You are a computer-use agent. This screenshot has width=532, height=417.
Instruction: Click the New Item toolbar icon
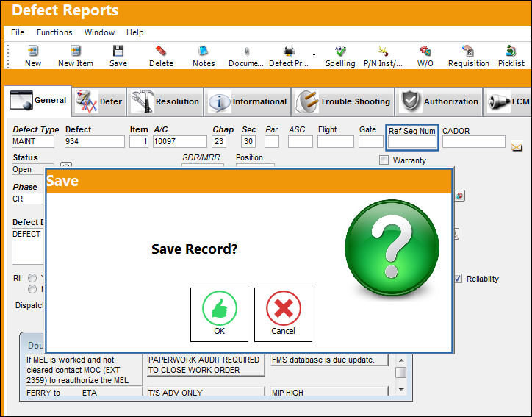coord(76,56)
